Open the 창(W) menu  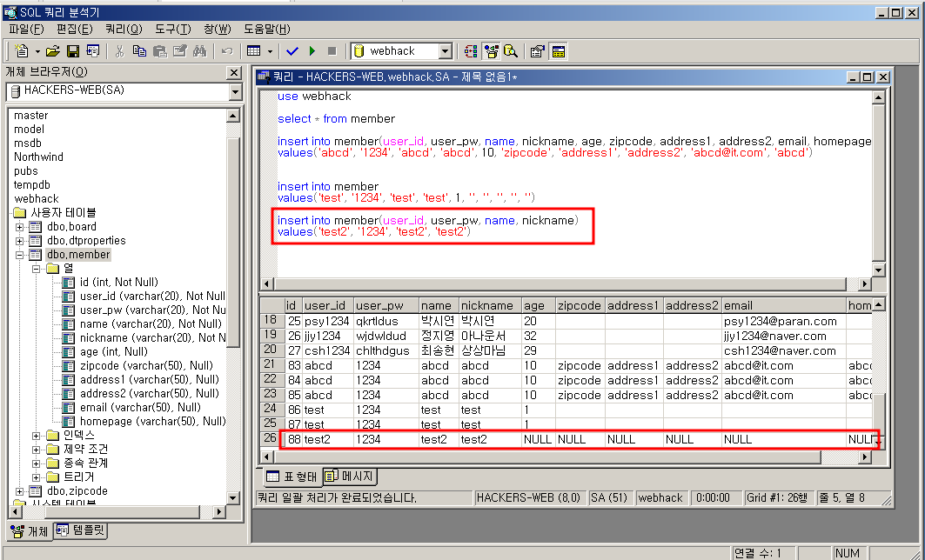coord(217,29)
